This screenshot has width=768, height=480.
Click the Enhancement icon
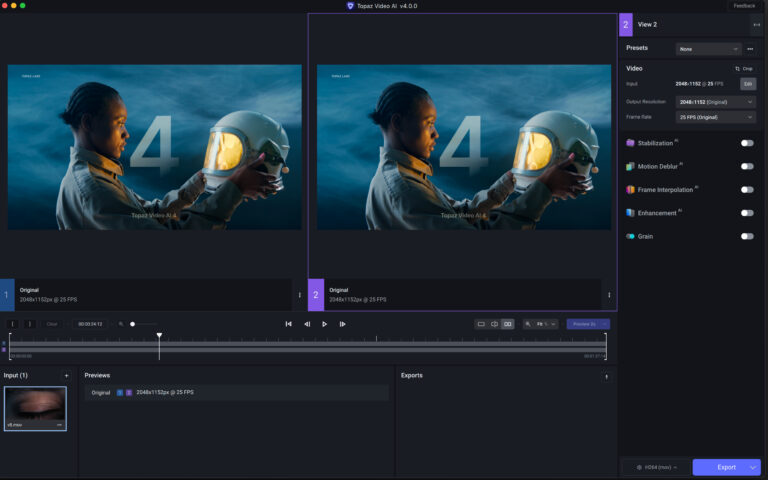click(630, 213)
